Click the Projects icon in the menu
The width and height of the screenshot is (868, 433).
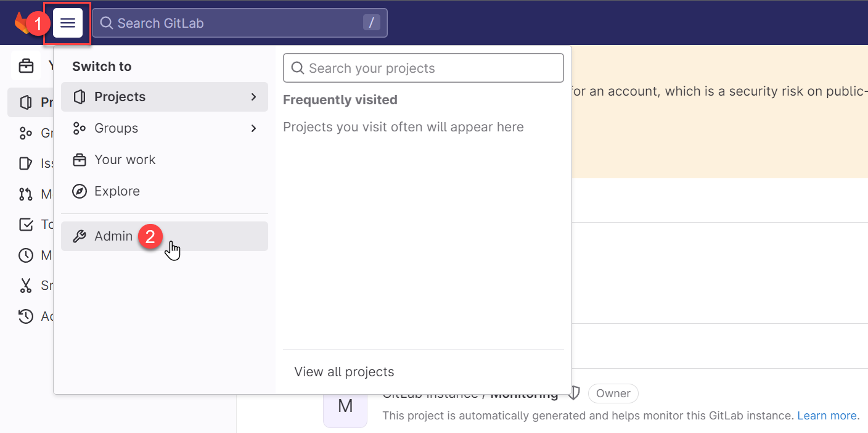tap(79, 97)
